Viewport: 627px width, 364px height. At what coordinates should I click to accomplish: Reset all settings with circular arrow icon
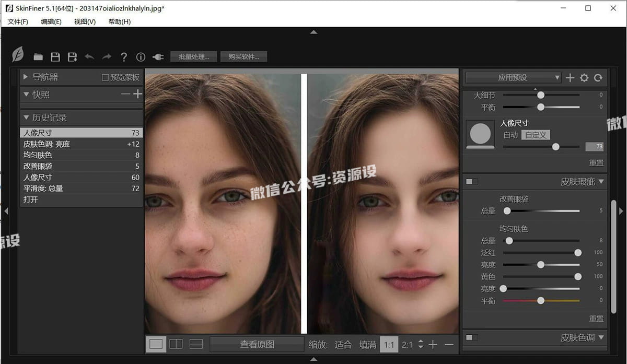(598, 77)
